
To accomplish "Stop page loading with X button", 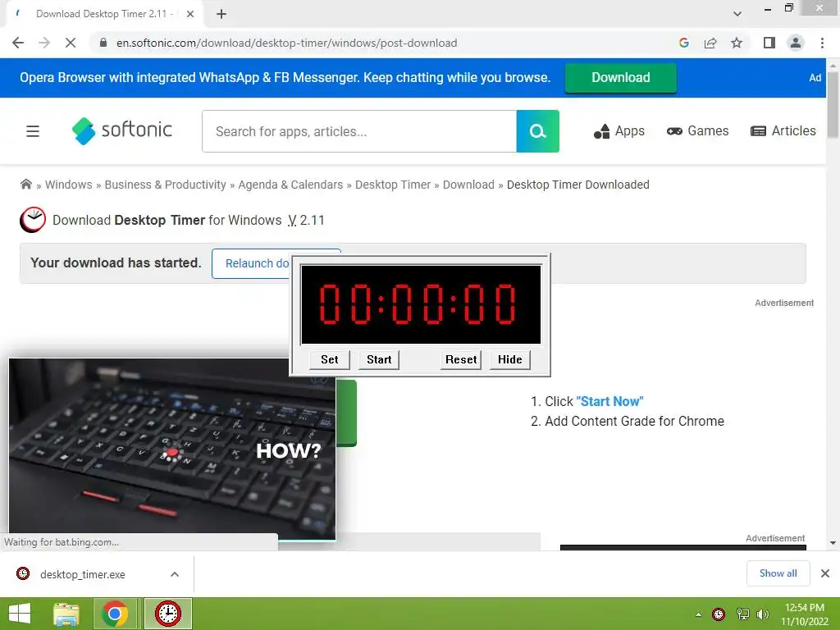I will [x=71, y=43].
